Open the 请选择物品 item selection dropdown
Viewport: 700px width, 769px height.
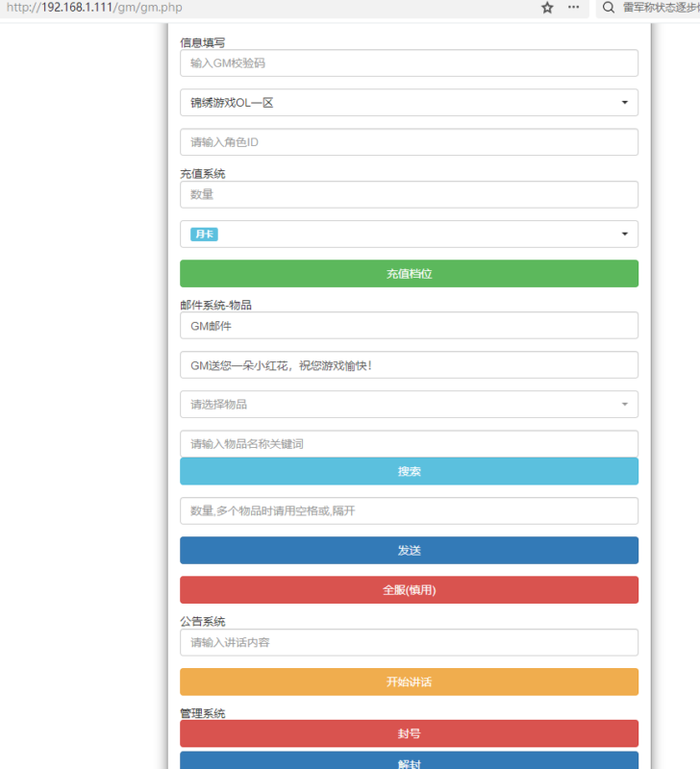pos(409,405)
